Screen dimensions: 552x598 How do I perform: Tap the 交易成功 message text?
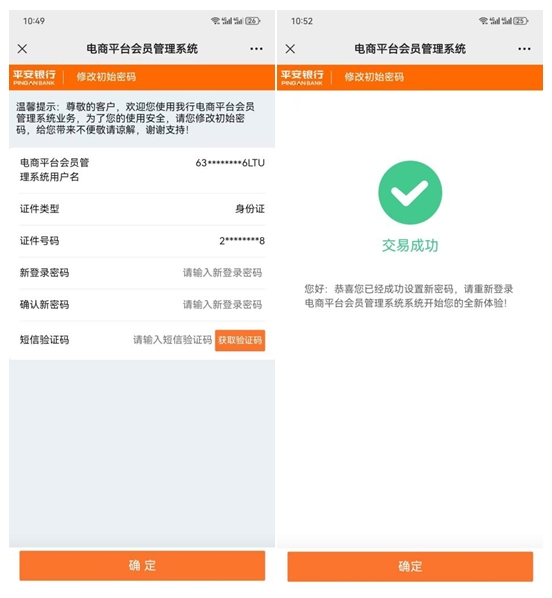410,246
